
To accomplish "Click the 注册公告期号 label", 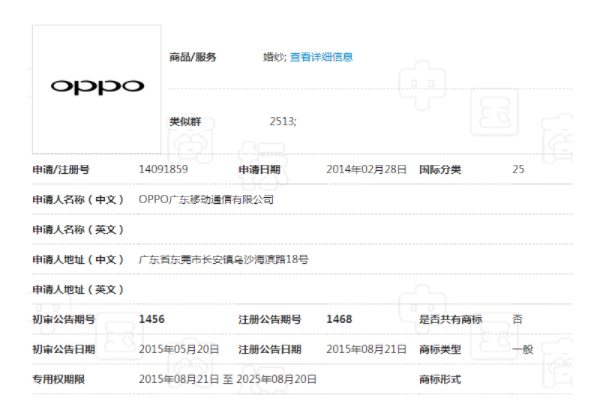I will click(270, 319).
